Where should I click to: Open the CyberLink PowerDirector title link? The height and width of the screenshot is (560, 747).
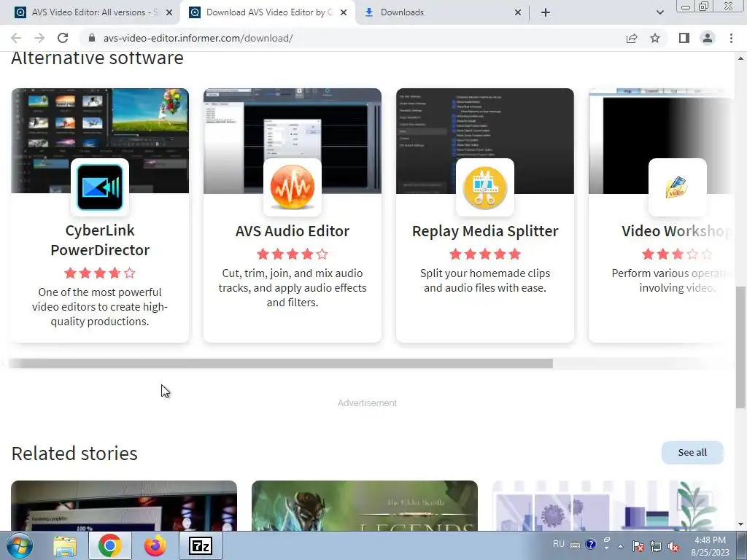click(100, 240)
